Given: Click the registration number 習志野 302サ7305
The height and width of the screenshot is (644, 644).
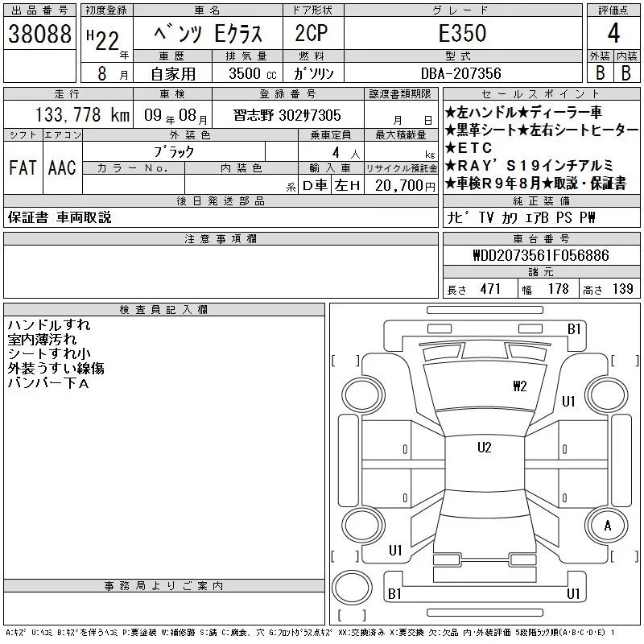Looking at the screenshot, I should [x=287, y=115].
